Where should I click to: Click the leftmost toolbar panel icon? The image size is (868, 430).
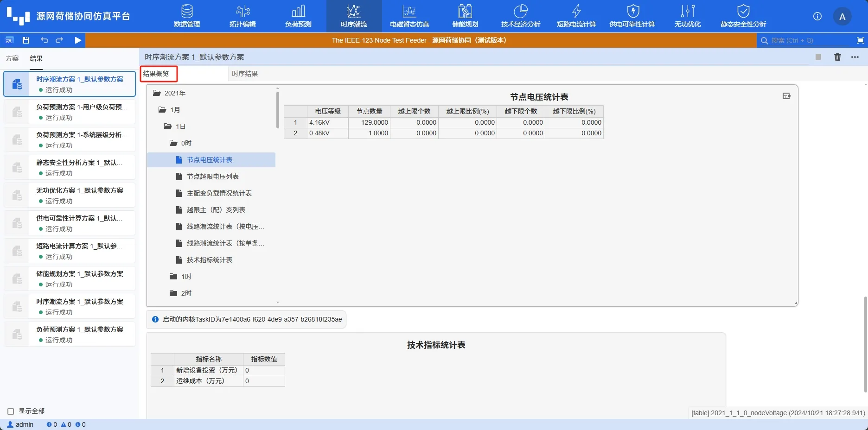coord(9,40)
